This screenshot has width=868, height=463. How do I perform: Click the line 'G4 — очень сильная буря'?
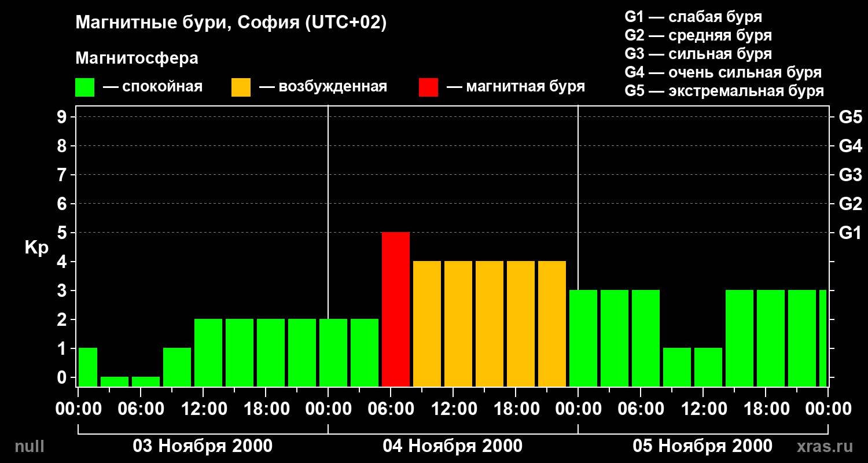[x=723, y=72]
